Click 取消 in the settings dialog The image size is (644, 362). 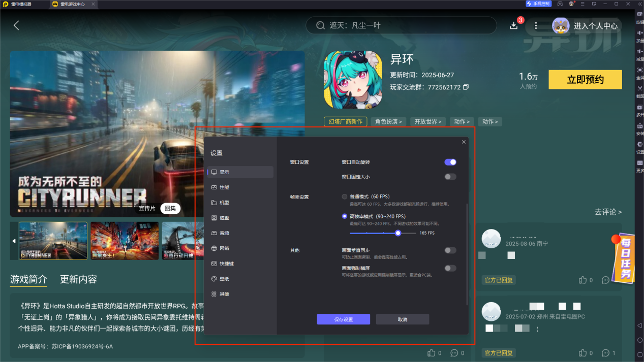pyautogui.click(x=403, y=319)
